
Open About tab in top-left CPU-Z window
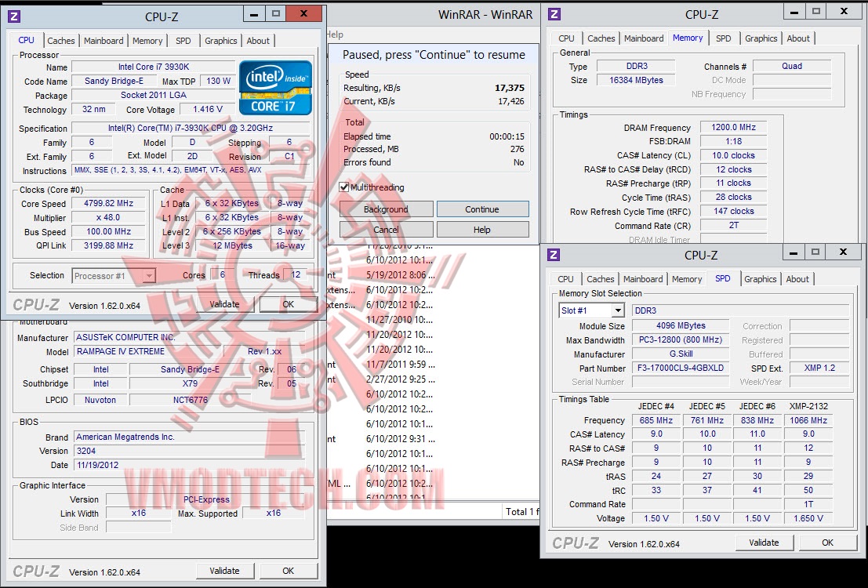click(x=258, y=41)
